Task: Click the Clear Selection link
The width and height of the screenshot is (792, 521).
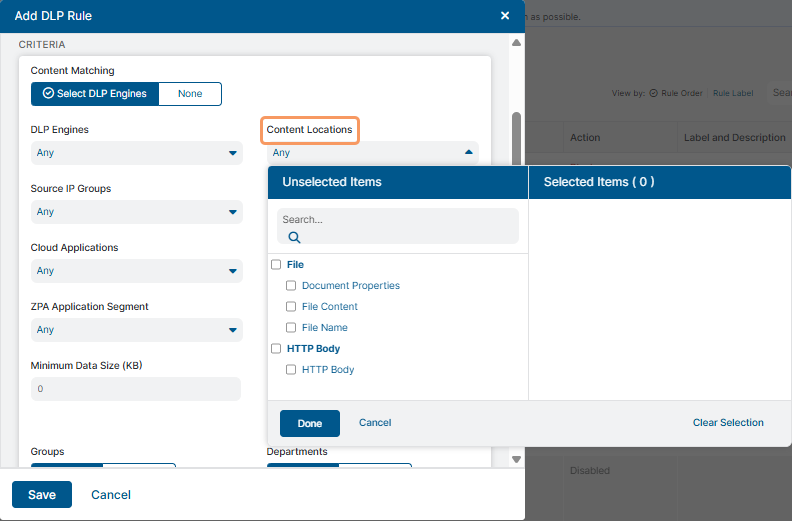Action: [728, 423]
